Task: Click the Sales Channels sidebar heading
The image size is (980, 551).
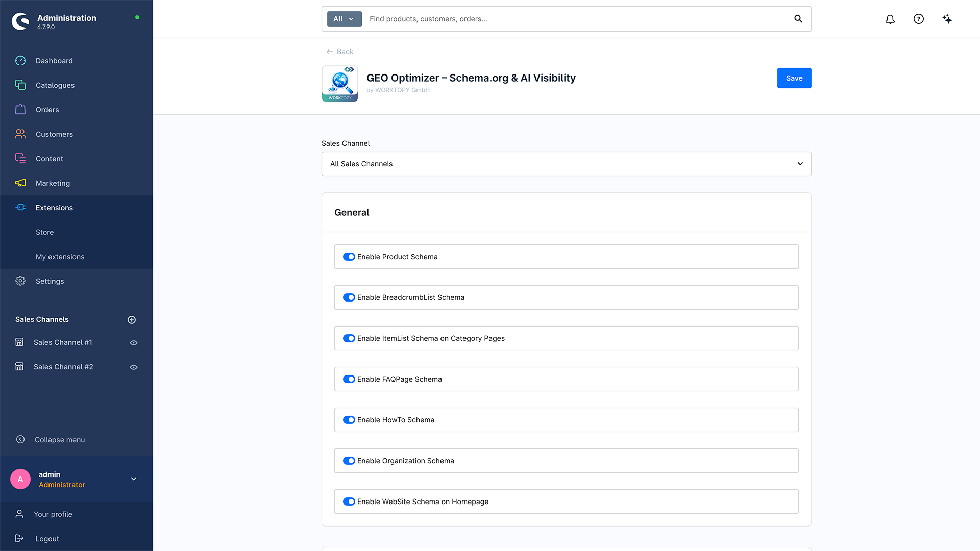Action: pyautogui.click(x=42, y=319)
